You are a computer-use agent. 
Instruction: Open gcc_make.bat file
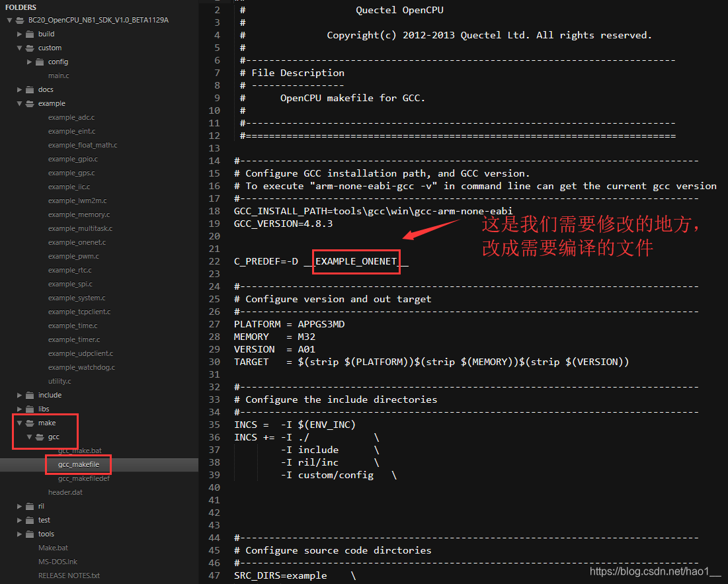[x=80, y=451]
